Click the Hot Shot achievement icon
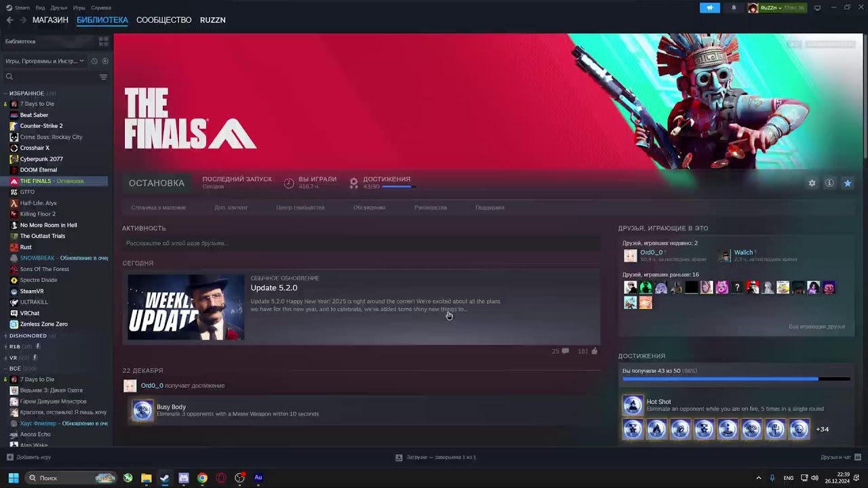868x488 pixels. point(633,405)
